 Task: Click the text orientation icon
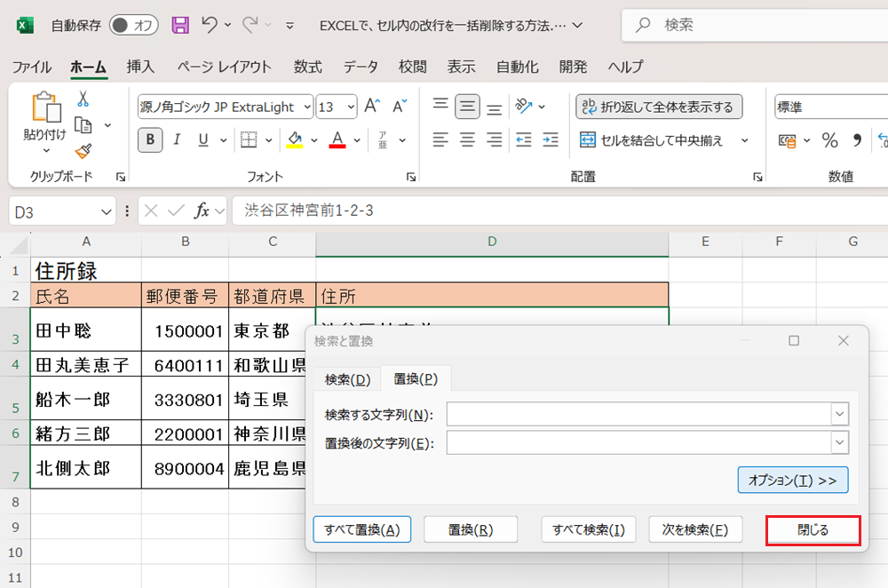pyautogui.click(x=524, y=106)
